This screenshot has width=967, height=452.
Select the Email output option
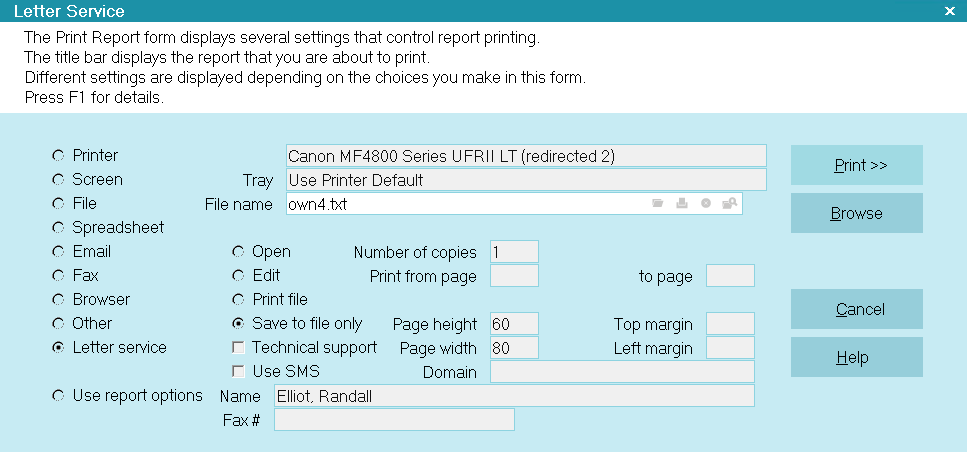[58, 252]
